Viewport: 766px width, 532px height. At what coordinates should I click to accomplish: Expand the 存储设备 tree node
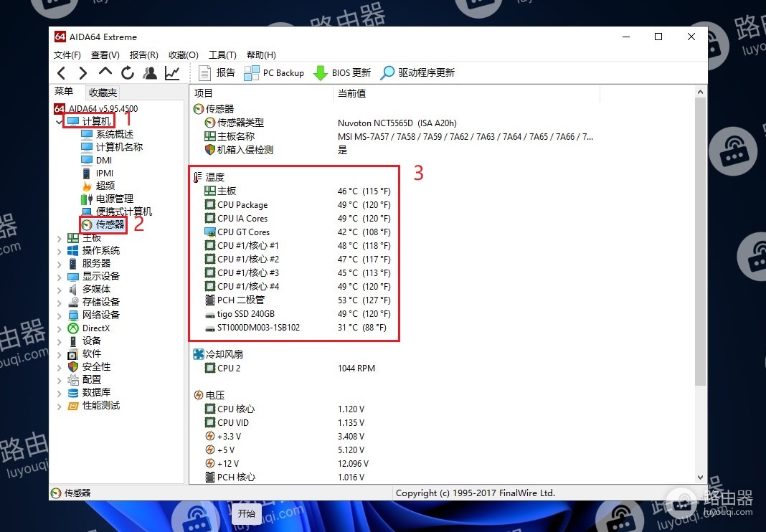pos(59,303)
